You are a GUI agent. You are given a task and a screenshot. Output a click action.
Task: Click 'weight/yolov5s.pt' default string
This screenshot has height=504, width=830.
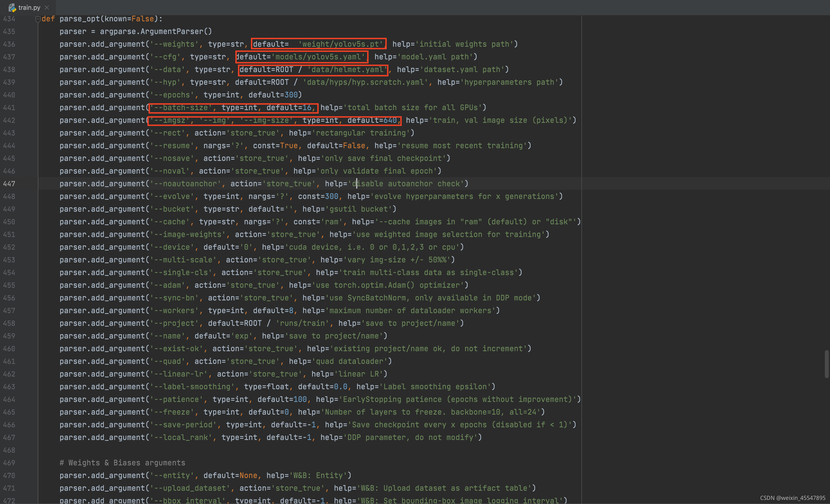pyautogui.click(x=341, y=44)
